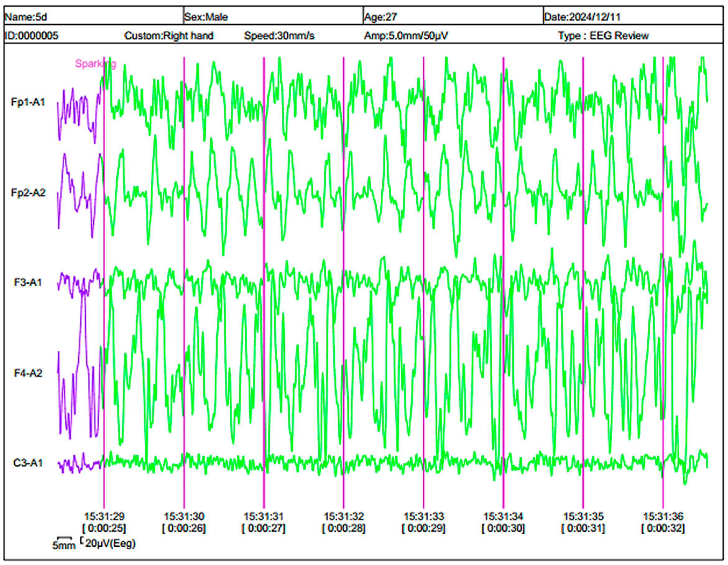The image size is (728, 565).
Task: Select the 15:31:31 timestamp
Action: pos(264,517)
